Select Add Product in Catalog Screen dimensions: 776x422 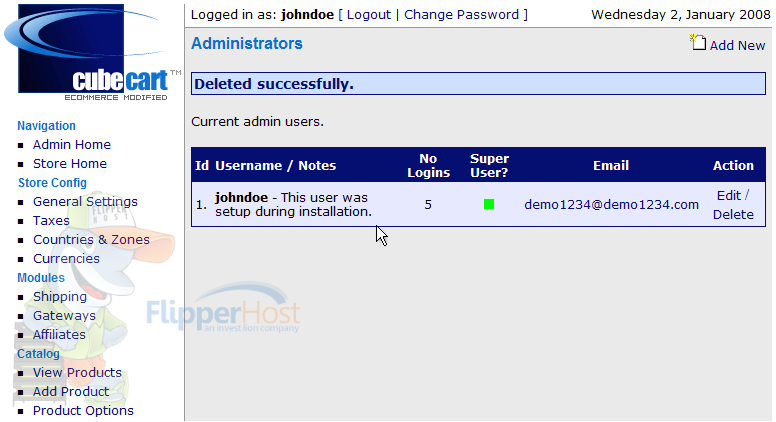coord(71,392)
